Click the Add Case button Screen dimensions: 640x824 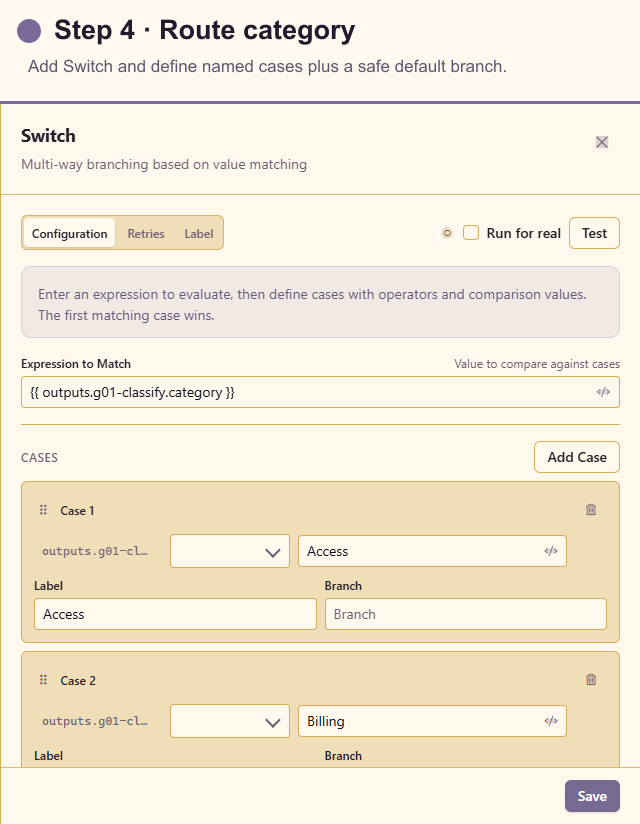(x=577, y=457)
